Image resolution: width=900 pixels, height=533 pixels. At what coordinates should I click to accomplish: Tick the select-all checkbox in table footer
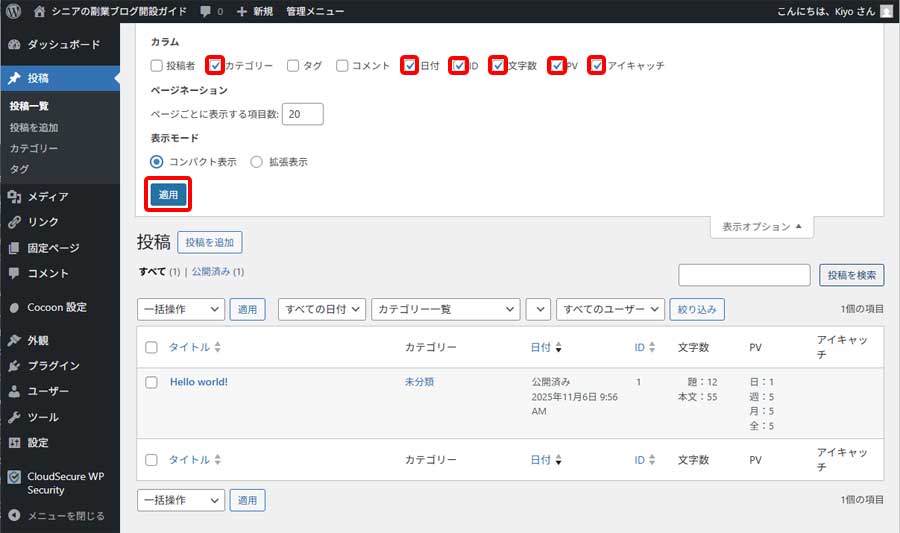pos(151,460)
